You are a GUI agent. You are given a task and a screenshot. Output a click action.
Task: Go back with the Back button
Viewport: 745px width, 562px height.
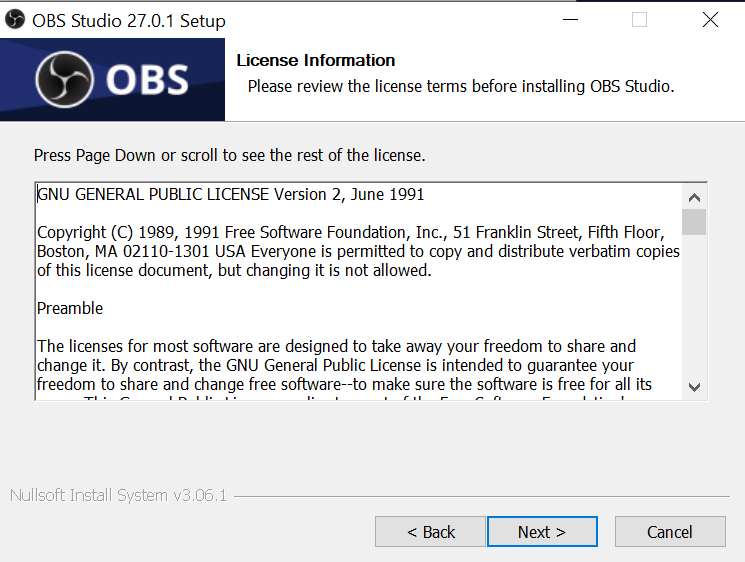430,532
